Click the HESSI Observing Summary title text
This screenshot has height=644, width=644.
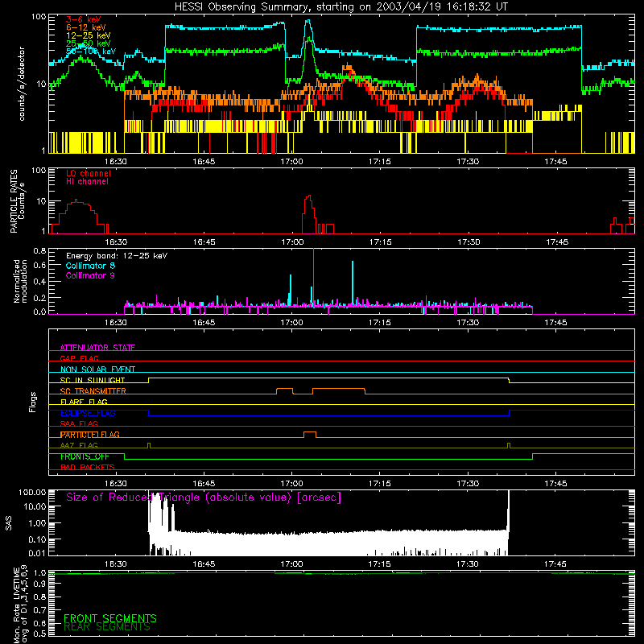[341, 7]
